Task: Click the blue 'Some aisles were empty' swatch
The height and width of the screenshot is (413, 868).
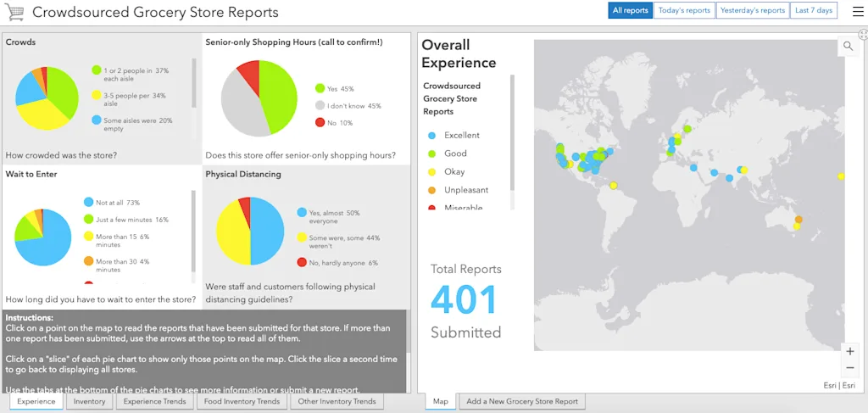Action: coord(97,120)
